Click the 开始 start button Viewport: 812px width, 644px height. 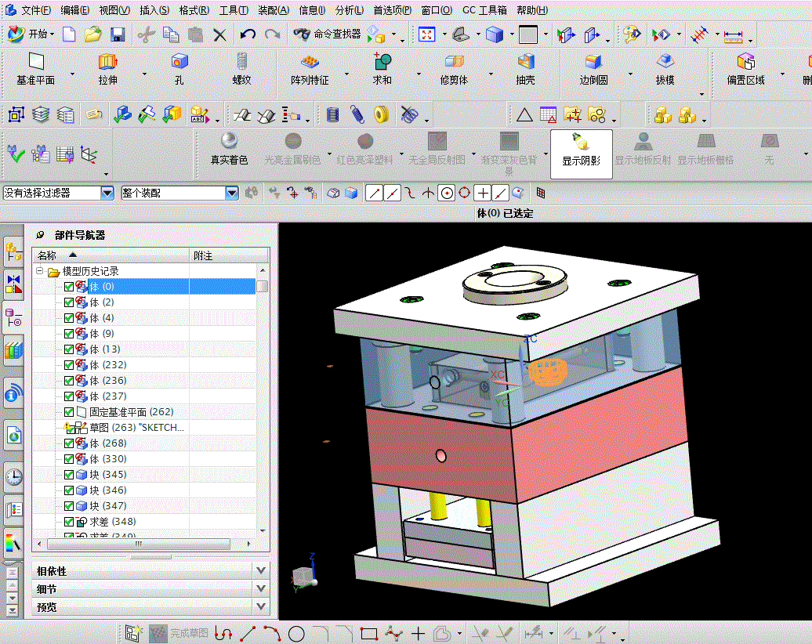[31, 34]
